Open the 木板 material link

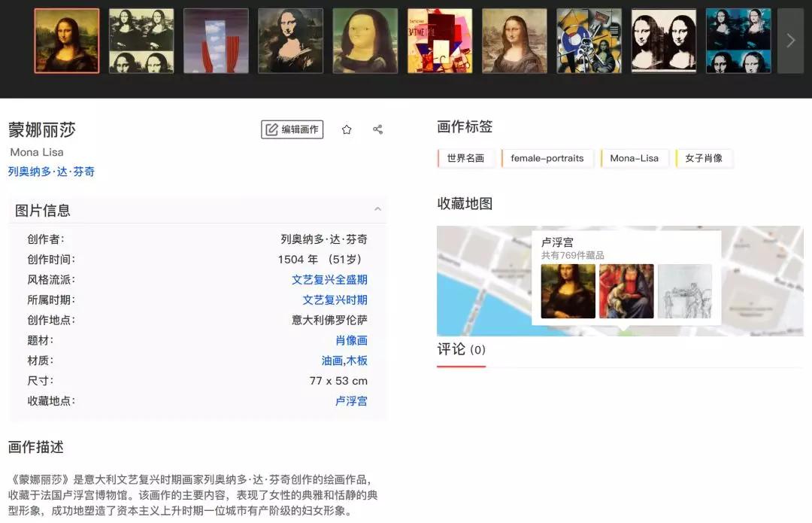pos(356,360)
